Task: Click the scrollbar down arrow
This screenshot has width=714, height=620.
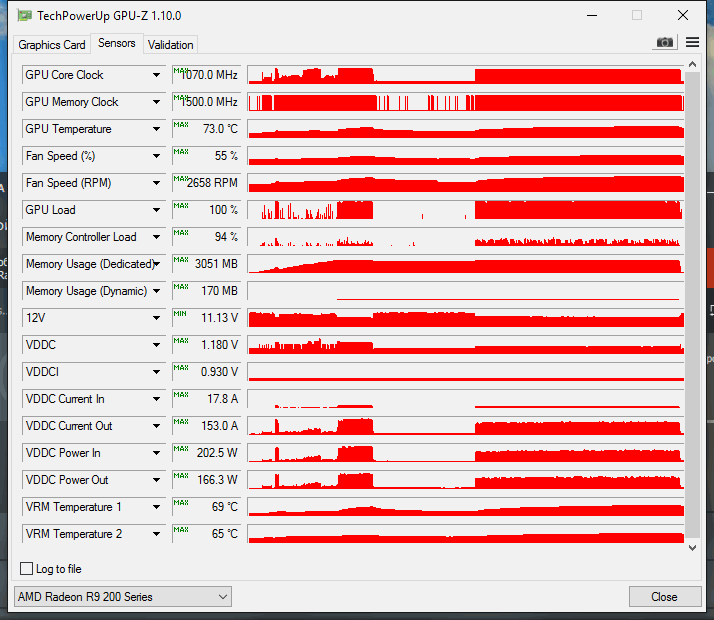Action: pyautogui.click(x=692, y=548)
